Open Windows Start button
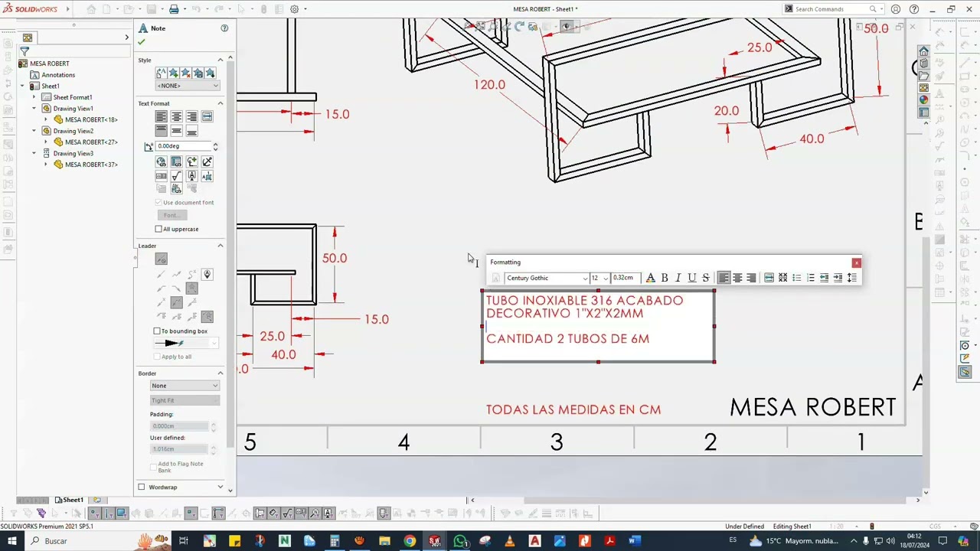 [12, 541]
